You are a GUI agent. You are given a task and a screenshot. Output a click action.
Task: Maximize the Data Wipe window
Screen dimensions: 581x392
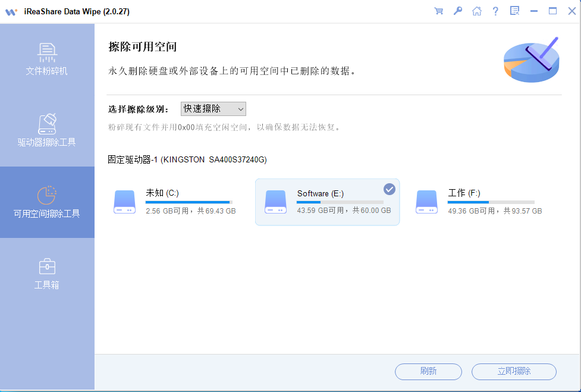[x=552, y=11]
